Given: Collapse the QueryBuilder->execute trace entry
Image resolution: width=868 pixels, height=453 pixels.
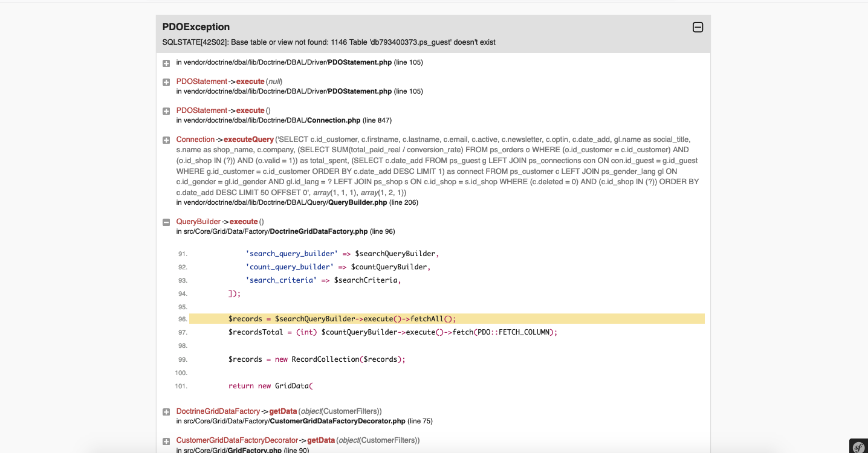Looking at the screenshot, I should click(x=166, y=222).
